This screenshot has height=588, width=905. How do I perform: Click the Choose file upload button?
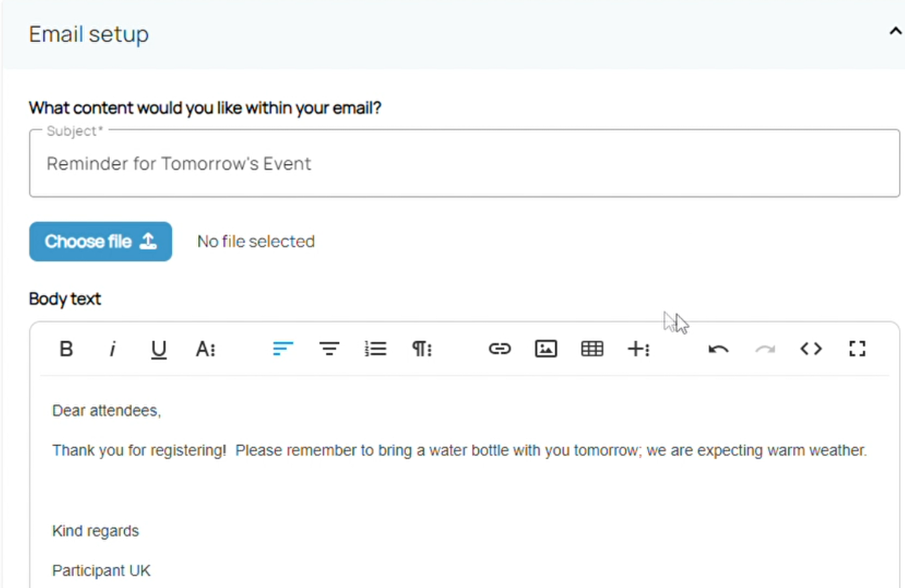point(100,241)
